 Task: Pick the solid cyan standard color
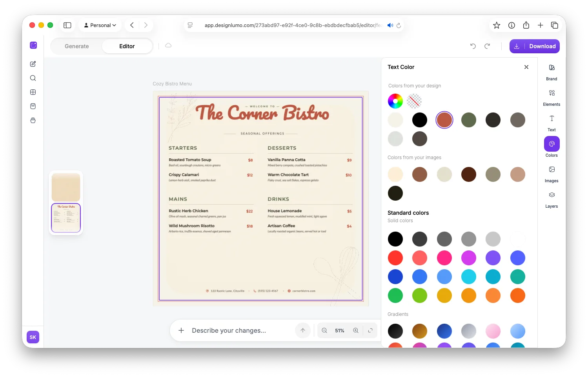point(469,277)
